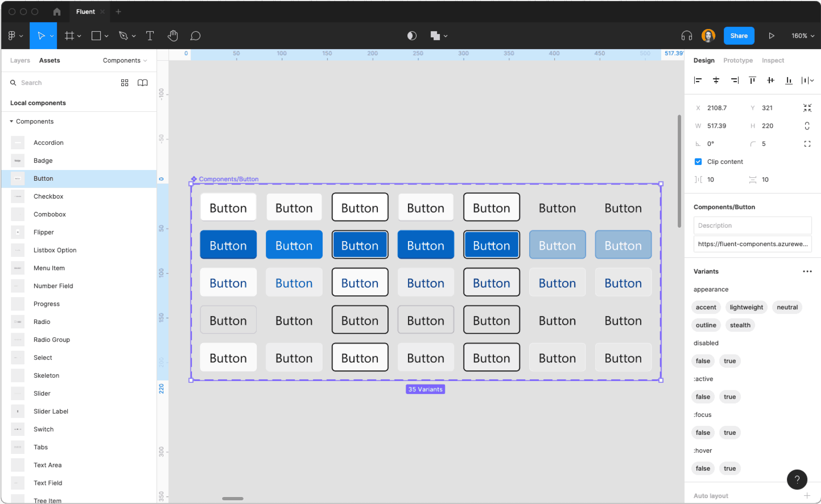
Task: Select the Hand/Pan tool
Action: [173, 35]
